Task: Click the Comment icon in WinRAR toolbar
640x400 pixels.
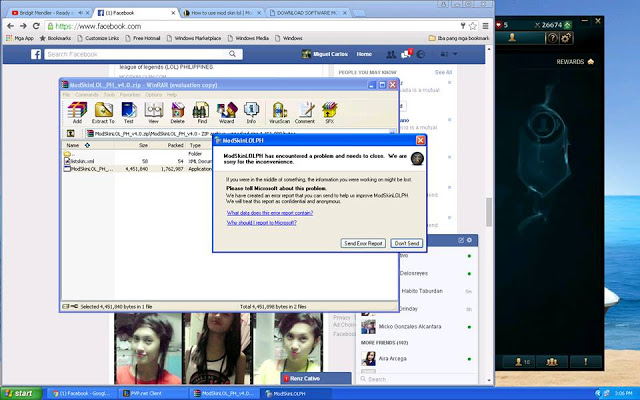Action: (x=305, y=113)
